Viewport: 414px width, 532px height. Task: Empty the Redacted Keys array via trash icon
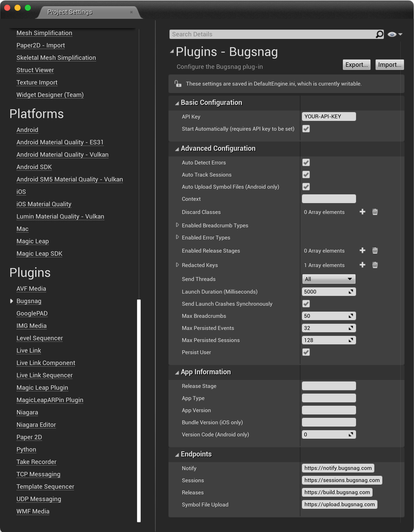[375, 265]
